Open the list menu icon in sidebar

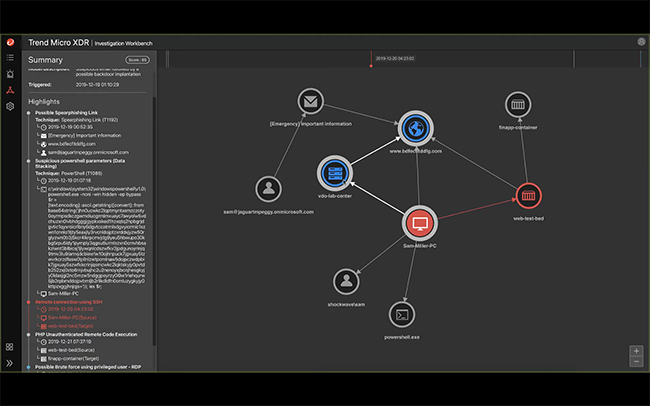10,58
